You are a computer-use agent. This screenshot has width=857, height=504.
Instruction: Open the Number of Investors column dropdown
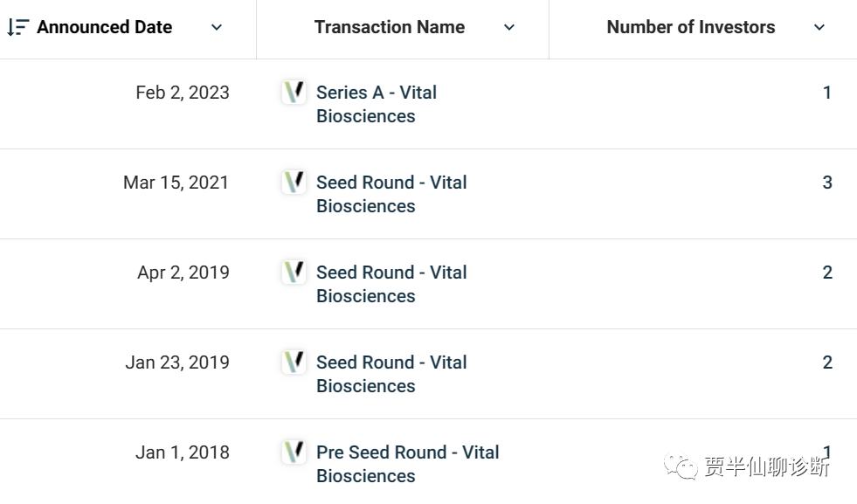[819, 27]
